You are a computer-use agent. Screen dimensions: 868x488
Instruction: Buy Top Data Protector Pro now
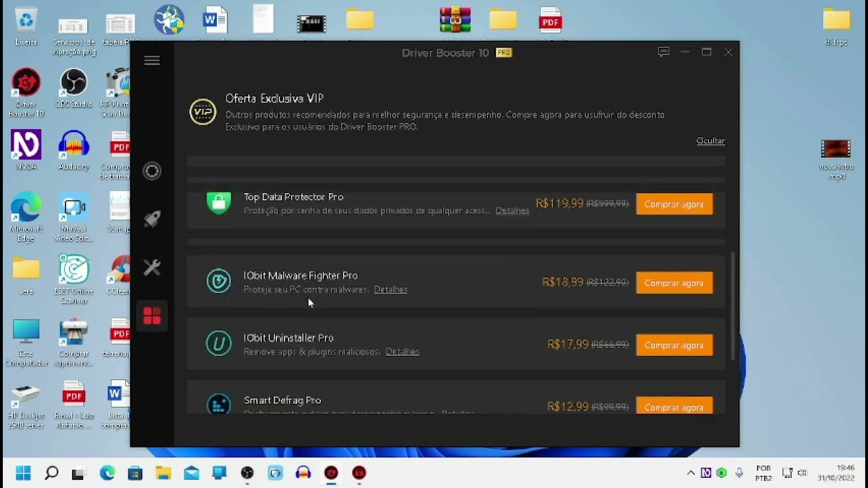point(674,204)
